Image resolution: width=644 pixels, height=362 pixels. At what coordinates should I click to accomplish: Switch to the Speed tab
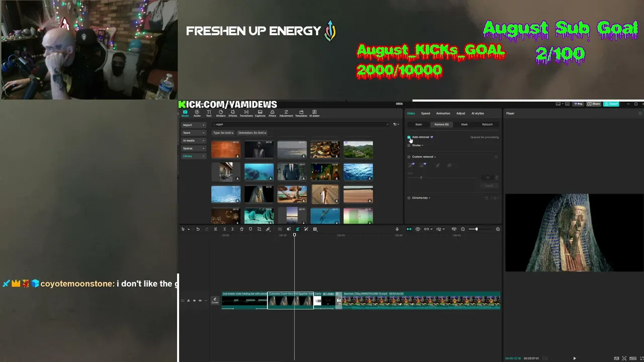point(426,114)
